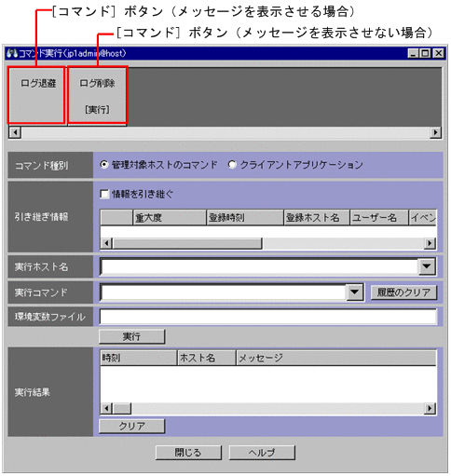
Task: Click 履歴のクリア button
Action: (x=403, y=292)
